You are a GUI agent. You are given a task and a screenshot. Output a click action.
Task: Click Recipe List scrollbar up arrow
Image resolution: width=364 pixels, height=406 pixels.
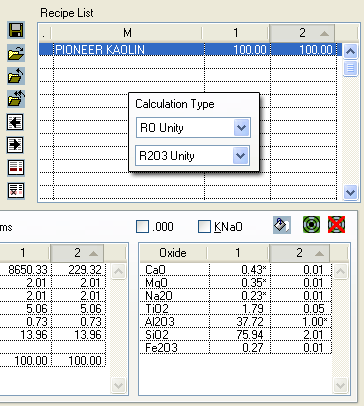point(350,52)
